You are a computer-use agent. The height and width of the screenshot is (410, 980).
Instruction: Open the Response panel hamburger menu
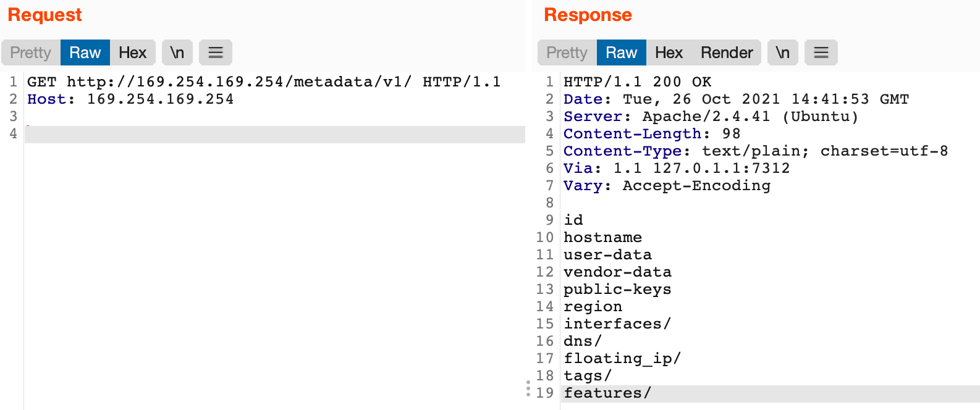click(821, 52)
